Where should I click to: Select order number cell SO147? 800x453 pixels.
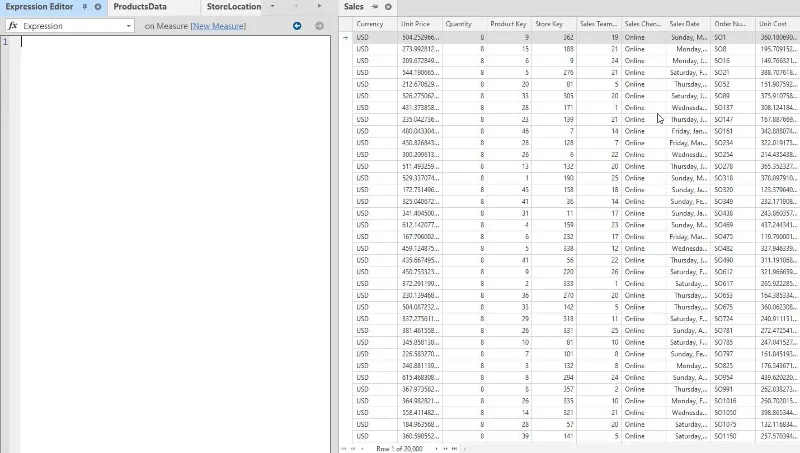pyautogui.click(x=733, y=119)
